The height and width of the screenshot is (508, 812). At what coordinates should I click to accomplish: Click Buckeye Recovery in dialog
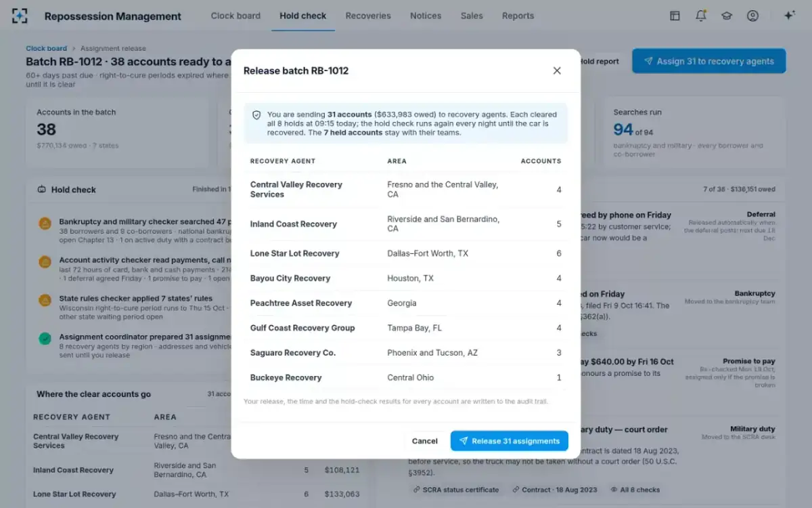286,378
